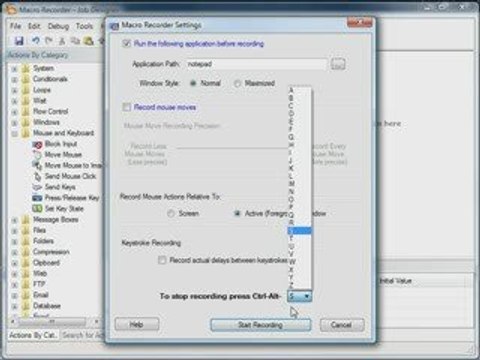Click the Cut scissors toolbar icon
Viewport: 480px width, 360px height.
(x=62, y=41)
